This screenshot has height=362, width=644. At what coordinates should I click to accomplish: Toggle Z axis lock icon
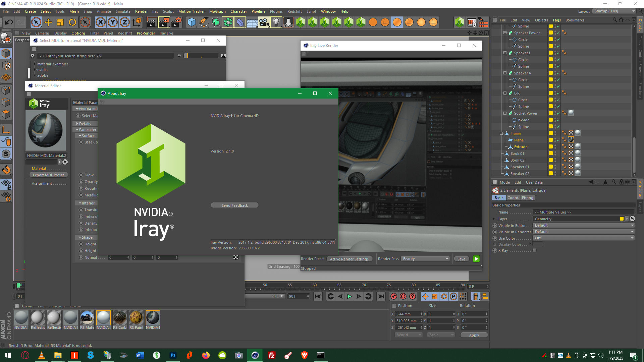(124, 22)
